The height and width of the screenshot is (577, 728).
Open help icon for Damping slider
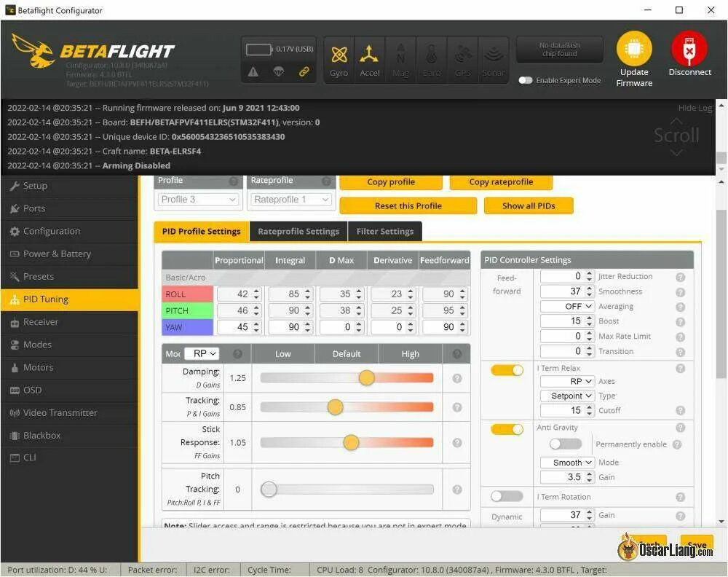coord(457,378)
